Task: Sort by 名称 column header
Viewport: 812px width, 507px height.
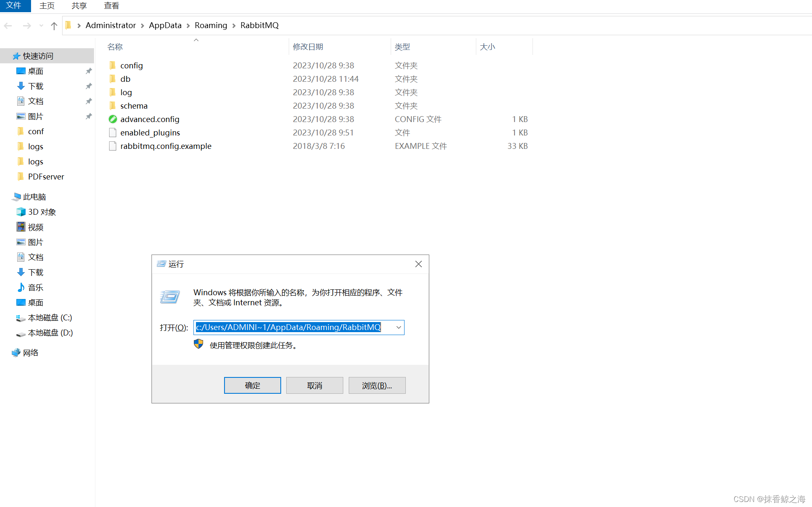Action: (x=115, y=47)
